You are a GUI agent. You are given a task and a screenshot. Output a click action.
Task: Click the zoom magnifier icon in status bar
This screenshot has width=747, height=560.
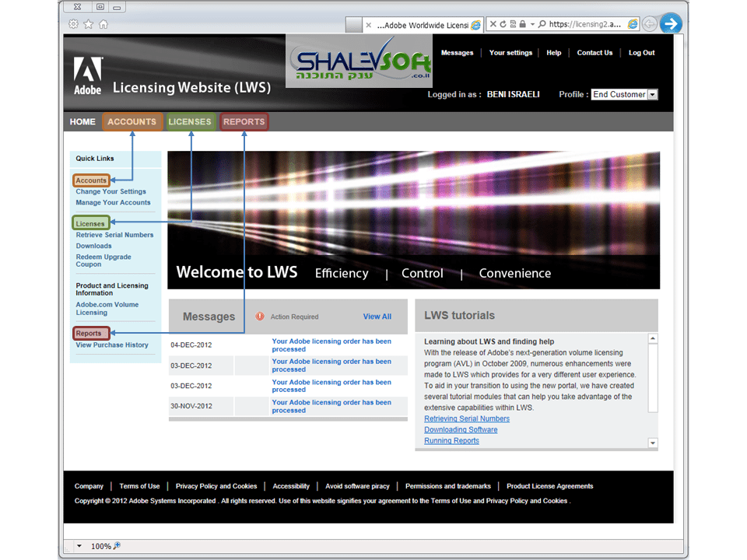pos(117,546)
